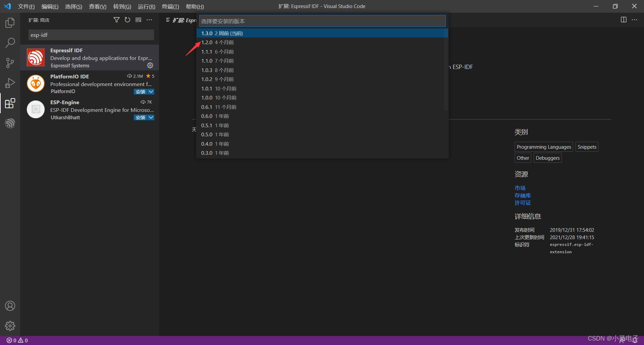Screen dimensions: 644x345
Task: Select version 1.0.2 from the list
Action: (x=322, y=79)
